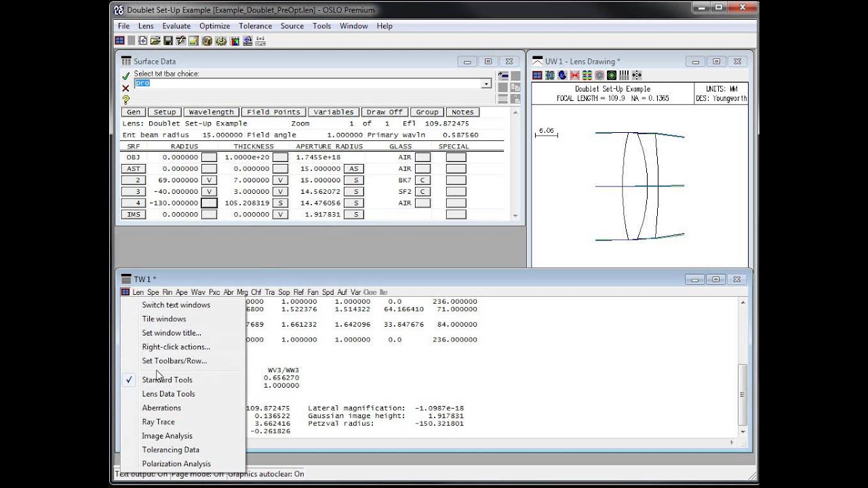The height and width of the screenshot is (488, 868).
Task: Click the New lens file icon
Action: tap(142, 41)
